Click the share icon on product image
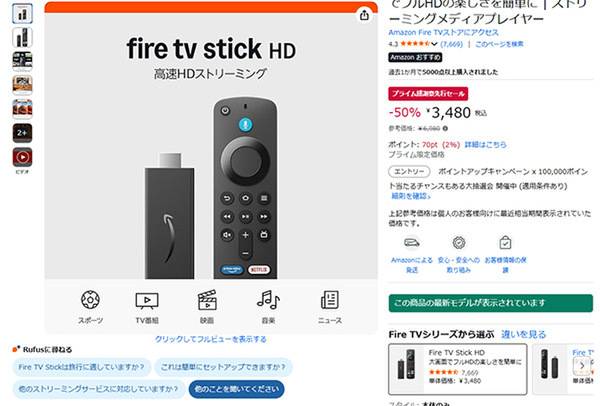This screenshot has height=406, width=600. pos(364,15)
